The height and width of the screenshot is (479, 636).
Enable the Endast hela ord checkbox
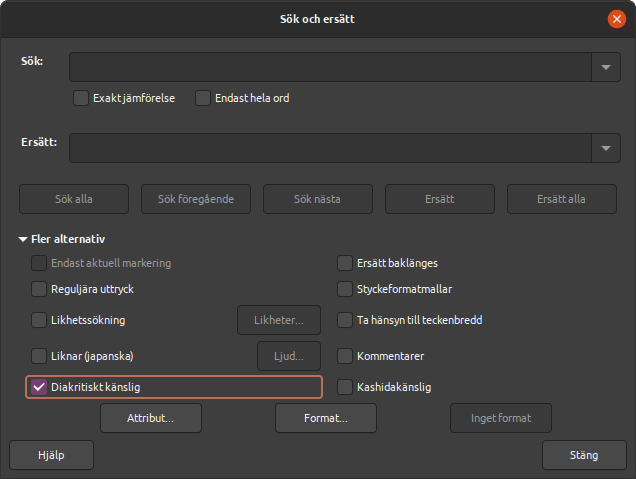tap(203, 98)
